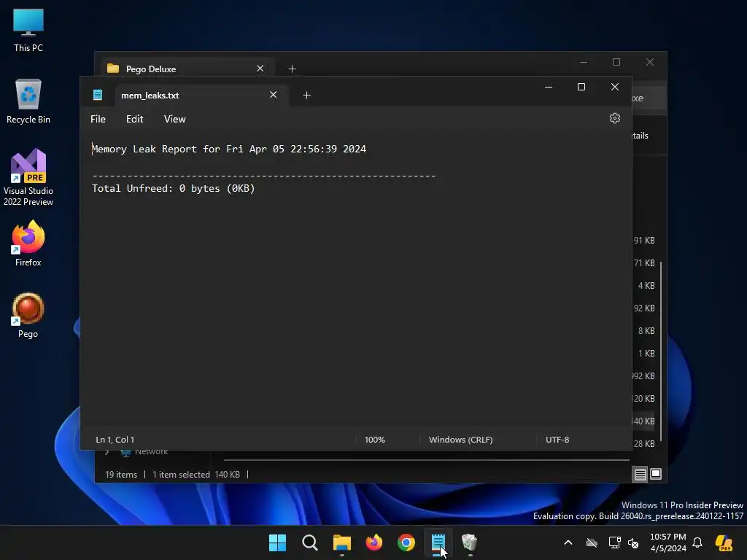Click the Memory Leak Report heading line

229,149
